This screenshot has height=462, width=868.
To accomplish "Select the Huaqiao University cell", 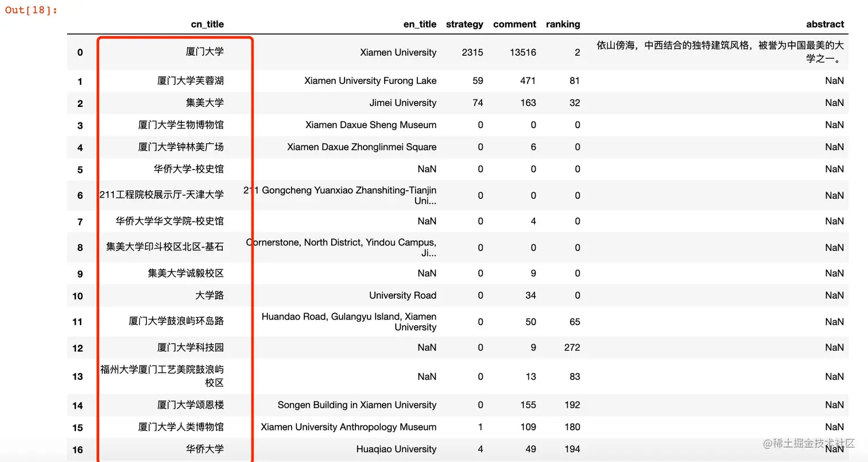I will tap(396, 449).
